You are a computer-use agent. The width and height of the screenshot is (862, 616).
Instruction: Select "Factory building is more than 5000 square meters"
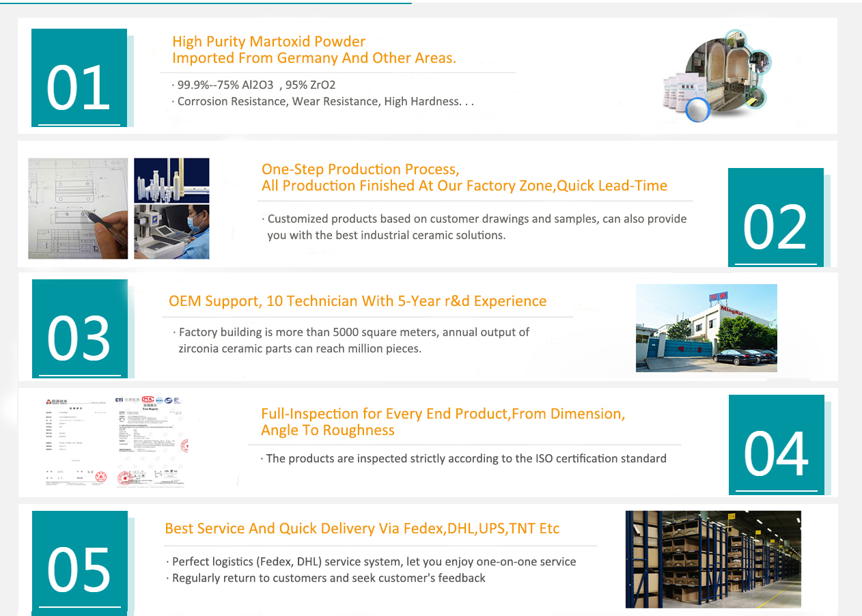(x=352, y=332)
